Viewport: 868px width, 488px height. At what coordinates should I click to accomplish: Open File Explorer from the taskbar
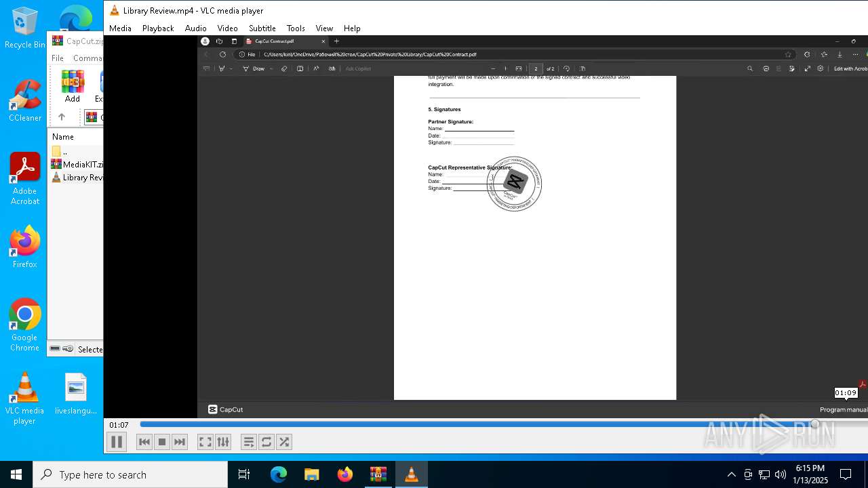click(x=312, y=474)
